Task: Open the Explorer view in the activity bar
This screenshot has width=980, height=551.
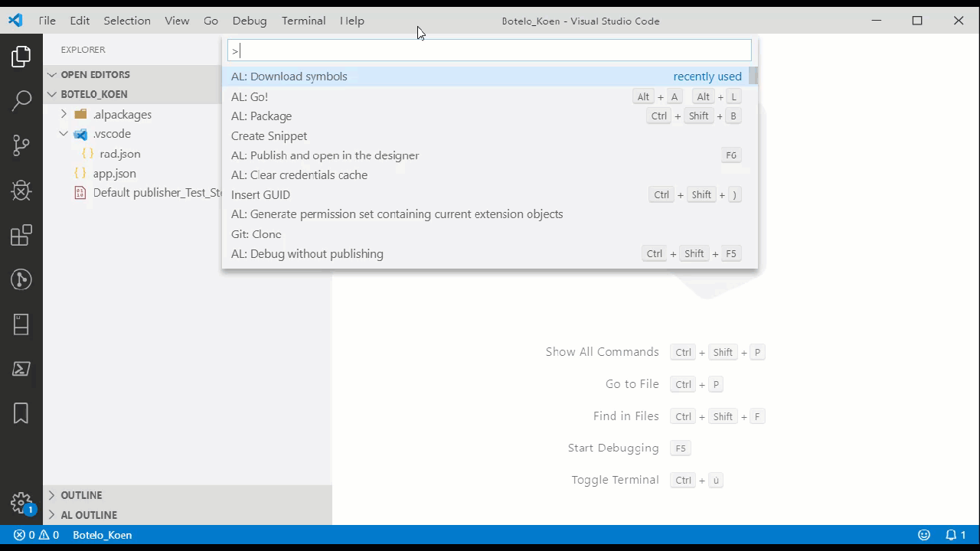Action: pos(20,56)
